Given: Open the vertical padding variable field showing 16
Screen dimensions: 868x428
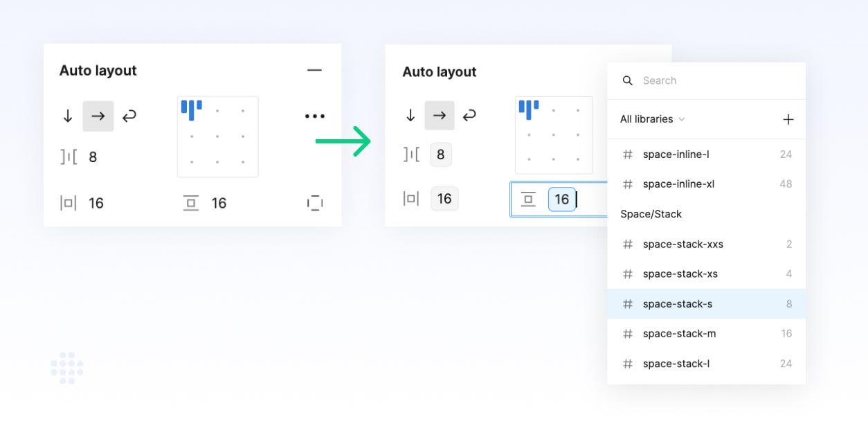Looking at the screenshot, I should coord(562,199).
